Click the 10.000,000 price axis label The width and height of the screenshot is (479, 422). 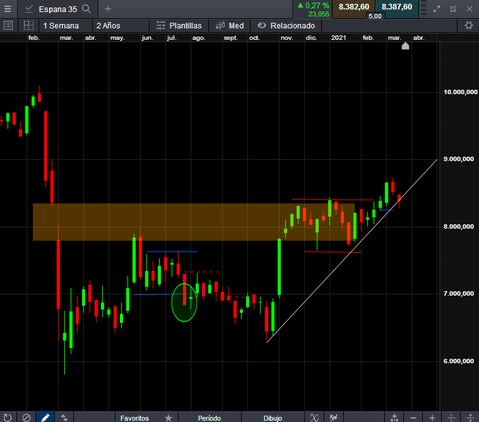(460, 92)
